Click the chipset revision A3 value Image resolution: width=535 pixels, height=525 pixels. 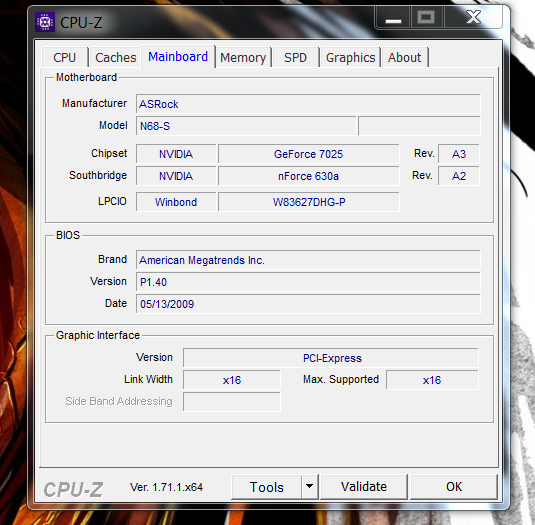pyautogui.click(x=459, y=154)
